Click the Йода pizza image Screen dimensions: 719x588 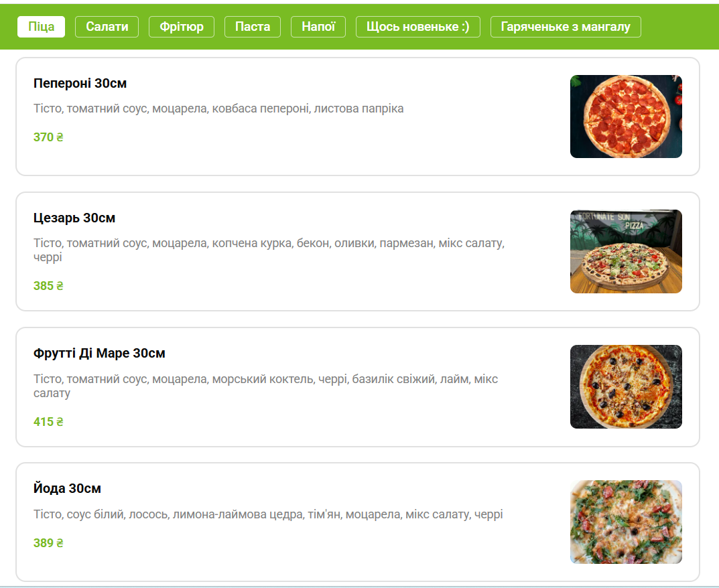625,521
